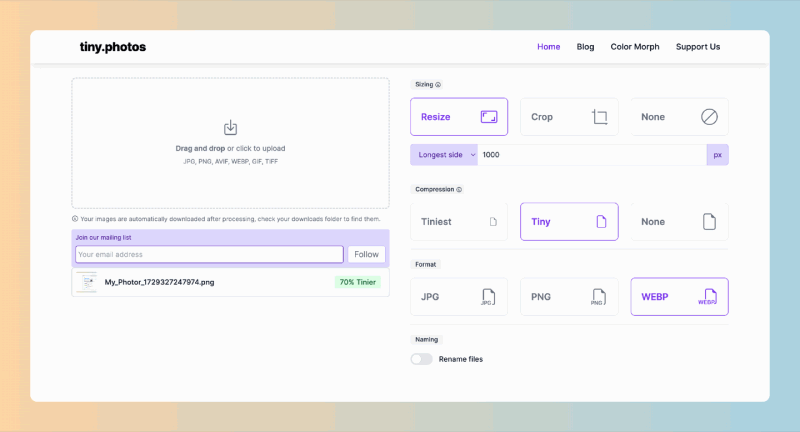This screenshot has width=800, height=432.
Task: Click the Compression info icon
Action: [x=459, y=189]
